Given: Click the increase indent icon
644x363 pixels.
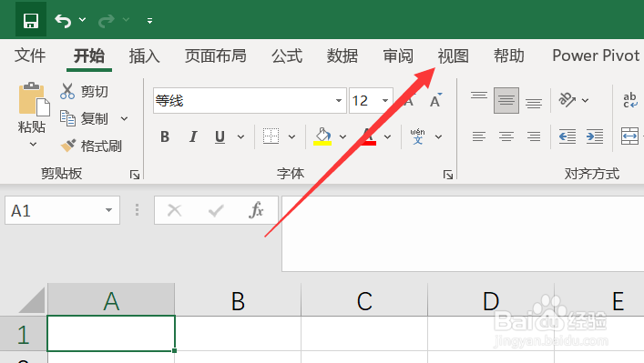Looking at the screenshot, I should pyautogui.click(x=595, y=136).
